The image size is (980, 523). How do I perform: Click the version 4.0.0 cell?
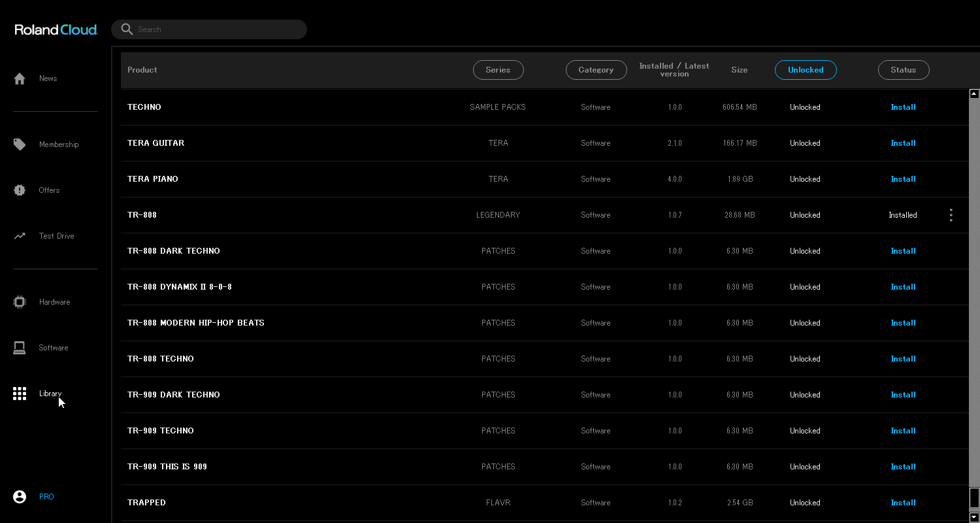point(675,179)
